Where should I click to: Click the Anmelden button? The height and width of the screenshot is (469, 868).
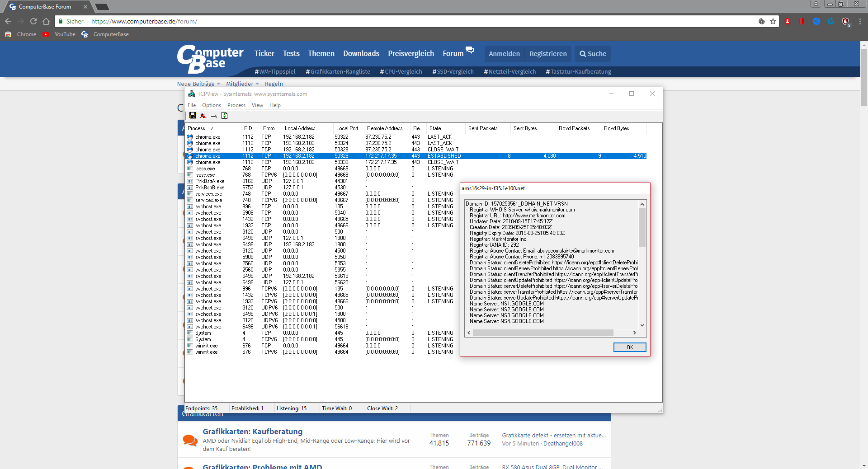[504, 54]
